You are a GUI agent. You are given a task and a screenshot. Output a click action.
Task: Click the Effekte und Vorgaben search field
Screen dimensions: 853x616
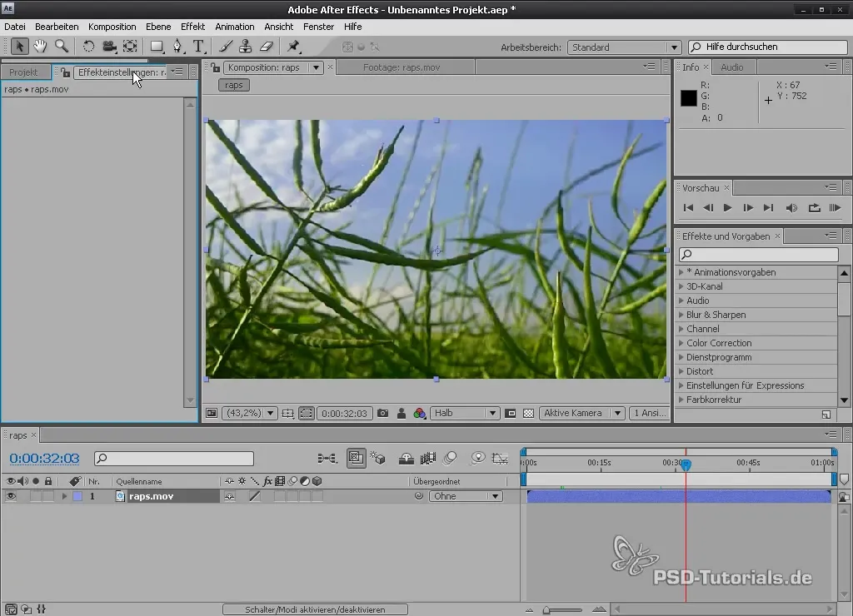click(758, 254)
